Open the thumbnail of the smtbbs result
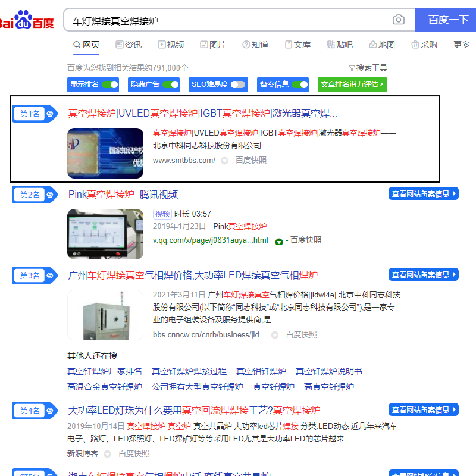 [x=105, y=153]
